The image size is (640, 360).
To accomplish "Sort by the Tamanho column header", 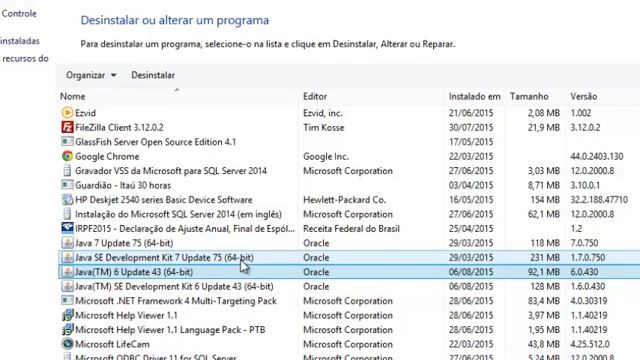I will [529, 96].
